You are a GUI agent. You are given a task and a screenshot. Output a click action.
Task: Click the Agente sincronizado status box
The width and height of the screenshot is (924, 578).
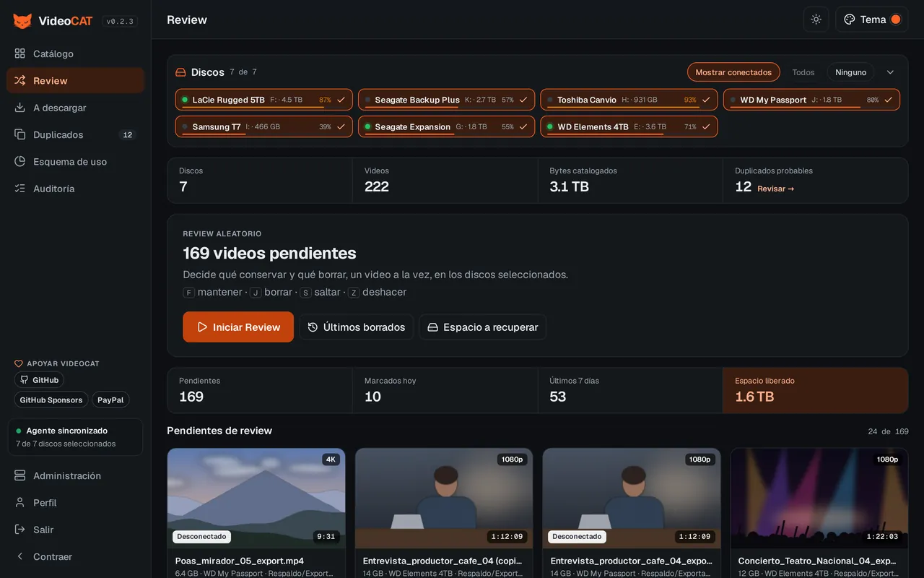[75, 437]
